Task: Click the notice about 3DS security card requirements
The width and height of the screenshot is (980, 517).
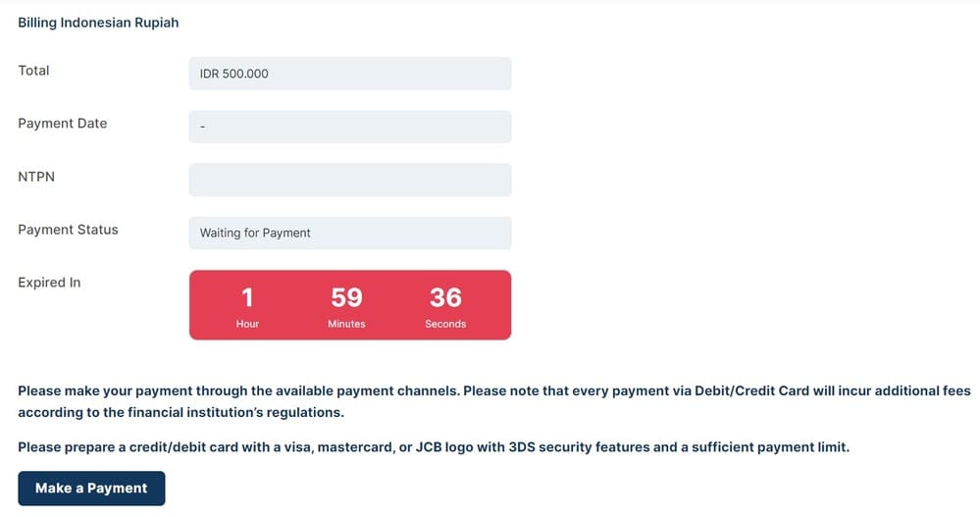Action: 433,447
